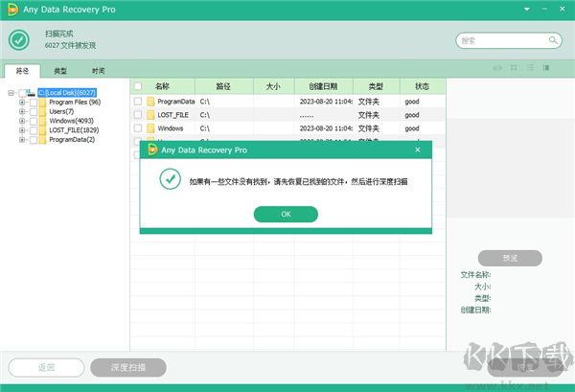This screenshot has height=392, width=575.
Task: Toggle the select-all checkbox in table header
Action: 138,86
